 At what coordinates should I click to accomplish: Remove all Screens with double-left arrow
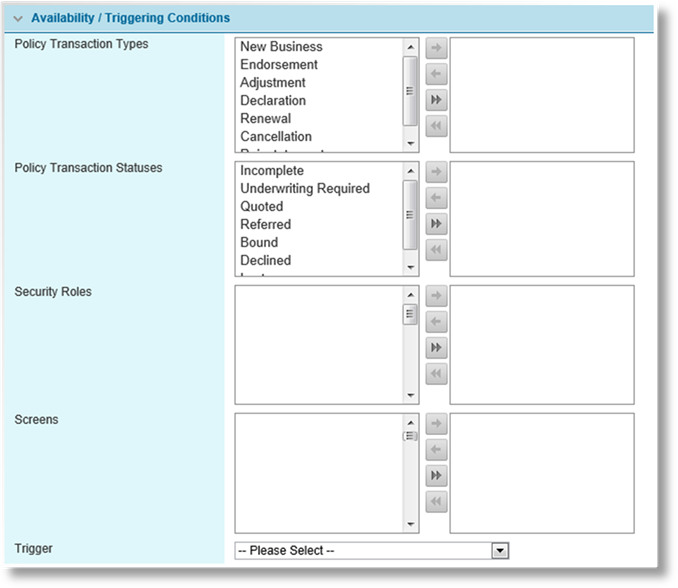tap(436, 502)
